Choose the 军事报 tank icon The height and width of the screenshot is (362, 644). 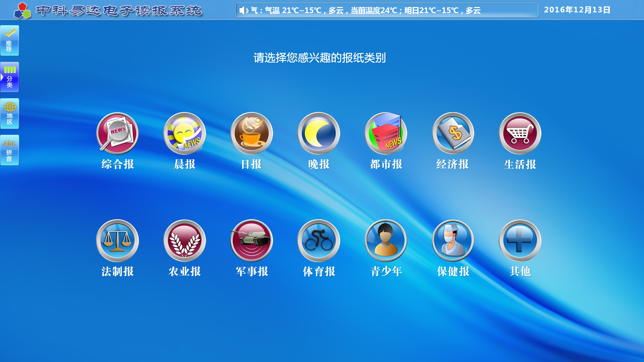pyautogui.click(x=252, y=241)
